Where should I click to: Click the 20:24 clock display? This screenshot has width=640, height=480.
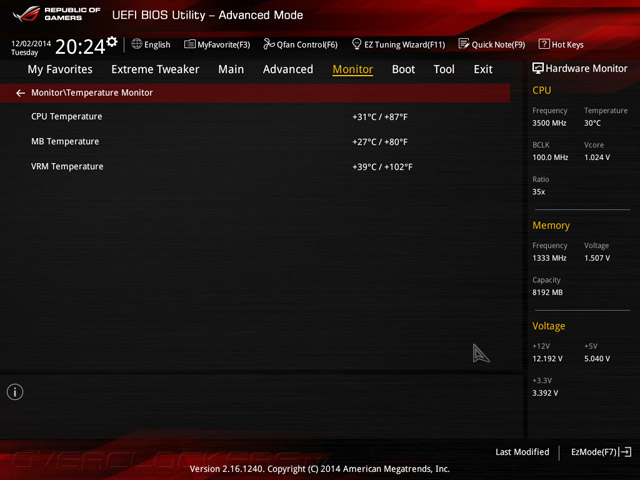(x=80, y=47)
